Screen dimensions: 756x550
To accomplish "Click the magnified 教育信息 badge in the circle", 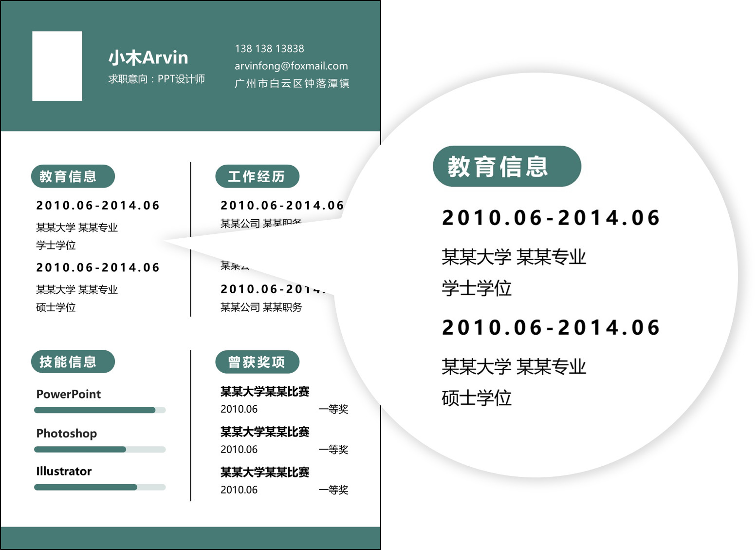I will [507, 167].
